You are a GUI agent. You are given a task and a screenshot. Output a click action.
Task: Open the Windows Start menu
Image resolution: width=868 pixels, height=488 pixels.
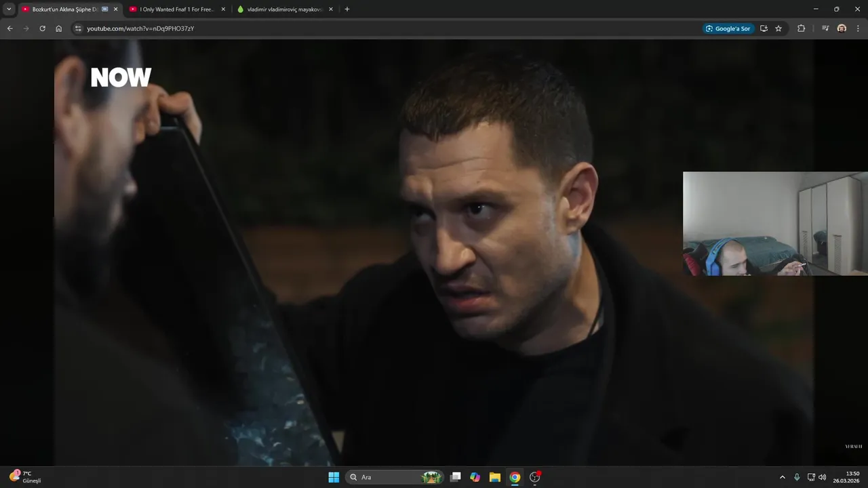(334, 477)
